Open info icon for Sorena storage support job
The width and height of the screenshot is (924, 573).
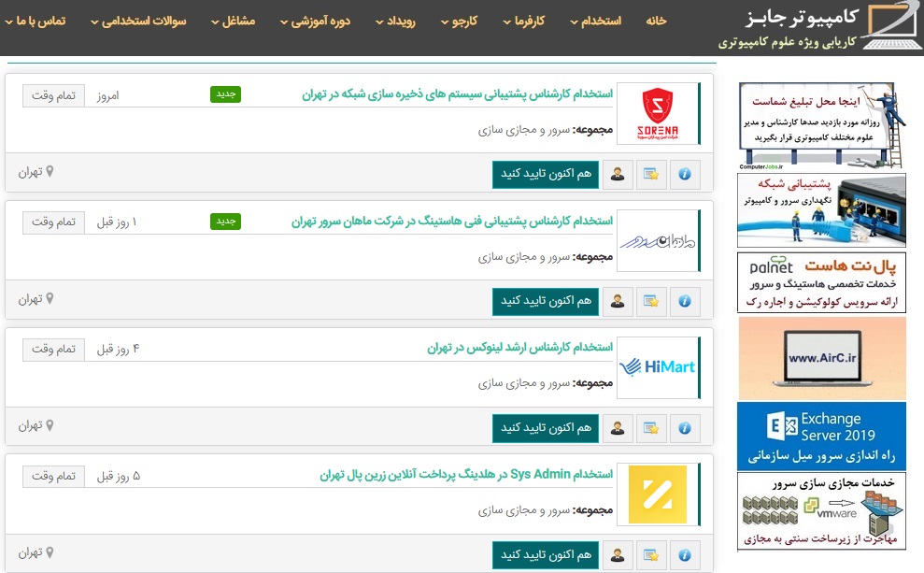point(685,174)
